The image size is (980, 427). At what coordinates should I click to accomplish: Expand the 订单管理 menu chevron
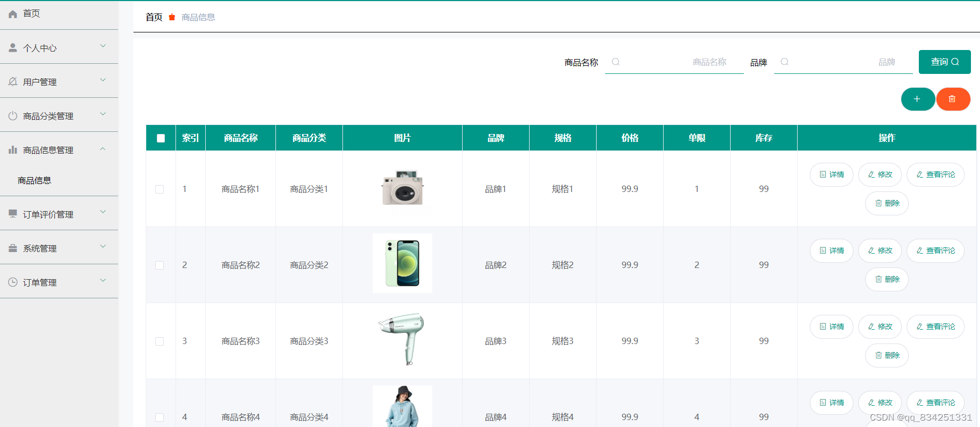point(103,281)
